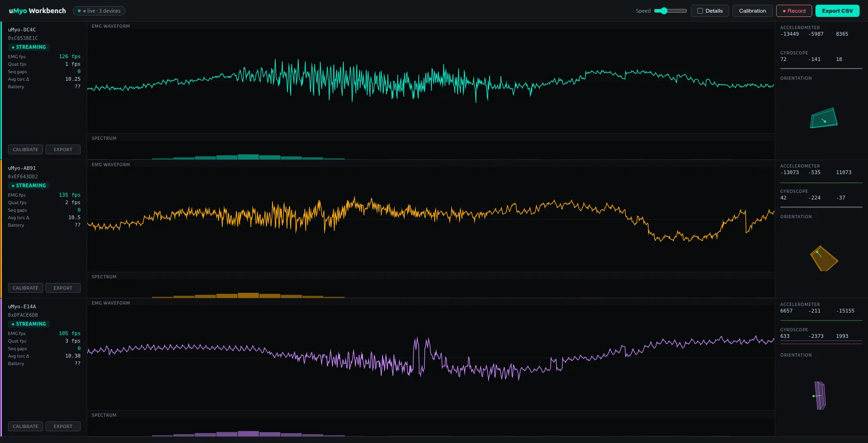Click EXPORT under uMyo-AB91
The width and height of the screenshot is (868, 443).
(x=63, y=288)
